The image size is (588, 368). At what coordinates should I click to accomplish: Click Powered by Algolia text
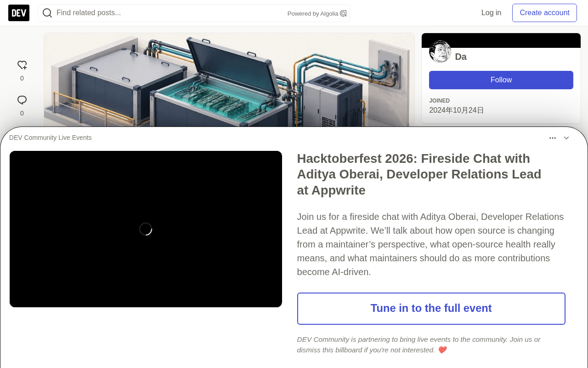click(x=313, y=14)
